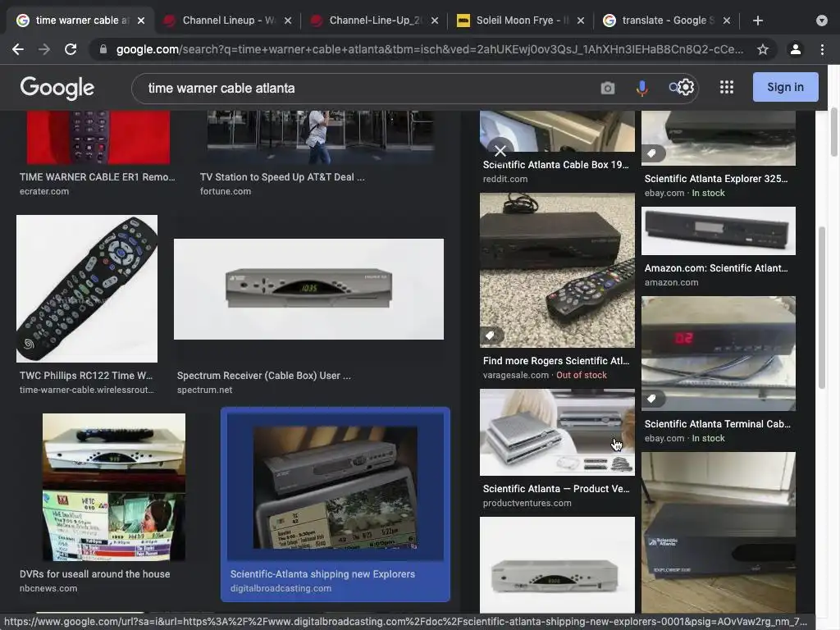
Task: Close the Soleil Moon Frye tab
Action: [x=580, y=21]
